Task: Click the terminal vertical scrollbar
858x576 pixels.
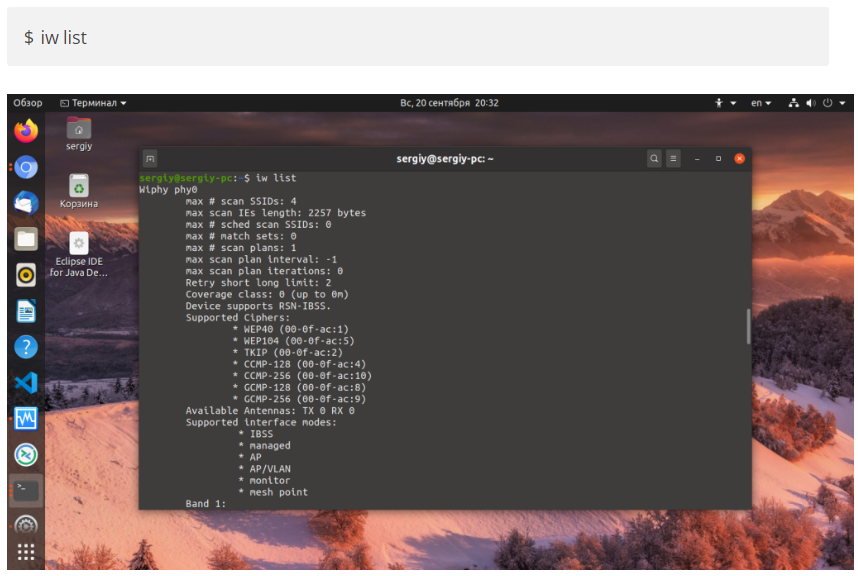Action: pyautogui.click(x=748, y=327)
